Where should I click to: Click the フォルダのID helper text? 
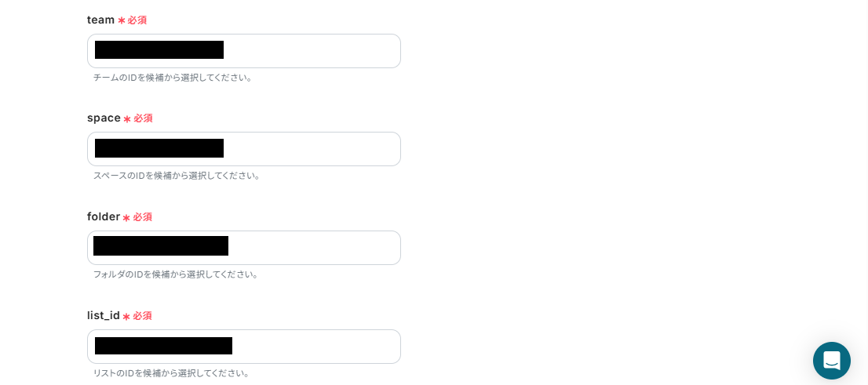176,274
